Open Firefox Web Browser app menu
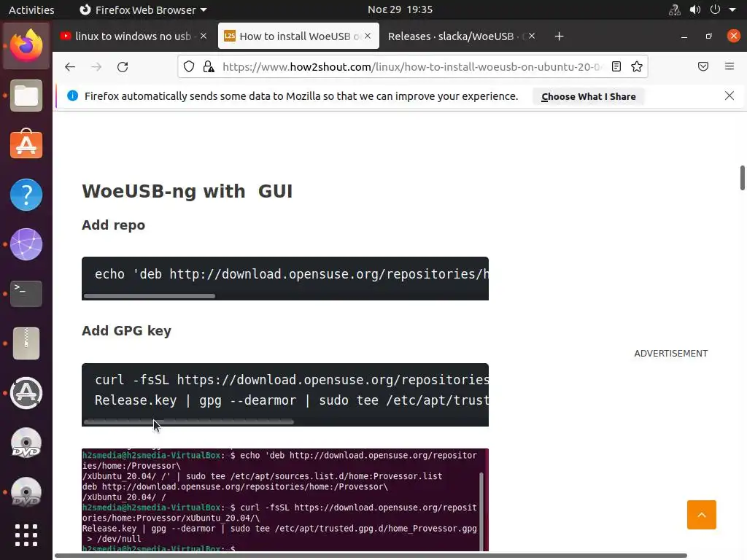Viewport: 747px width, 560px height. (143, 9)
